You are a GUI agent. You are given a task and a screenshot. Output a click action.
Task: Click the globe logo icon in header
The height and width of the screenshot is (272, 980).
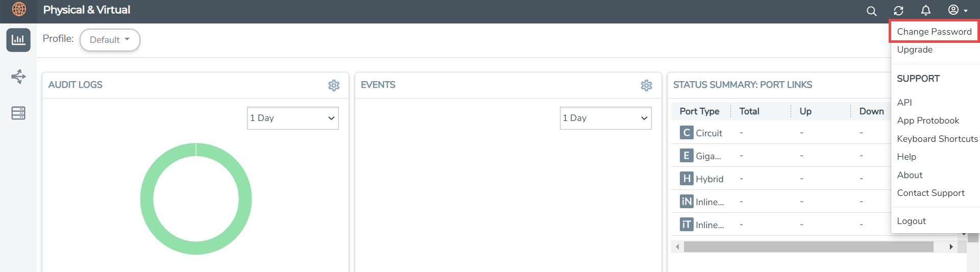coord(19,9)
